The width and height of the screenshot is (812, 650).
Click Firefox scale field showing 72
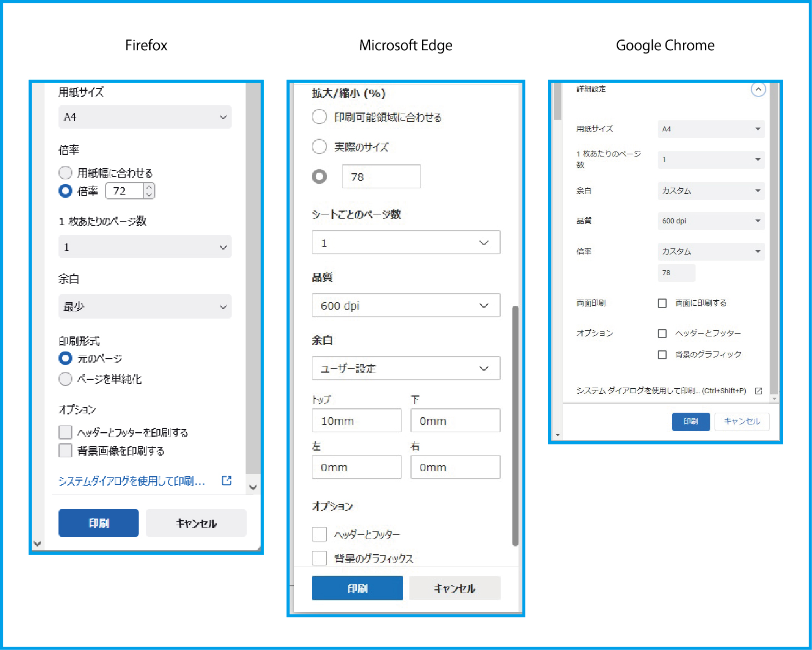tap(125, 191)
